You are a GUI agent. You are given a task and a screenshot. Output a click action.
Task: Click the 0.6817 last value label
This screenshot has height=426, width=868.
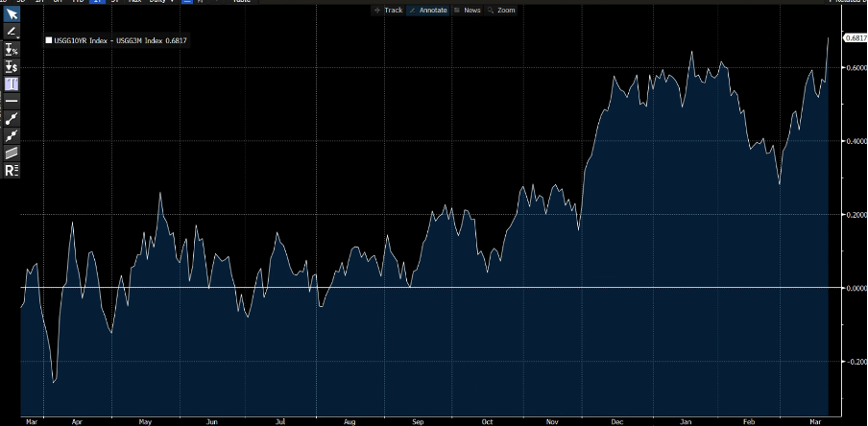tap(854, 37)
